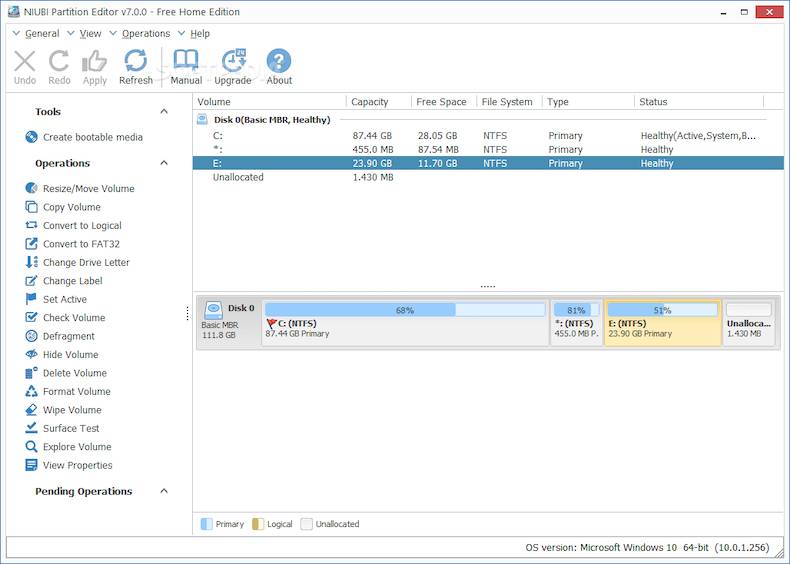
Task: Choose Defragment in Operations panel
Action: pyautogui.click(x=68, y=336)
